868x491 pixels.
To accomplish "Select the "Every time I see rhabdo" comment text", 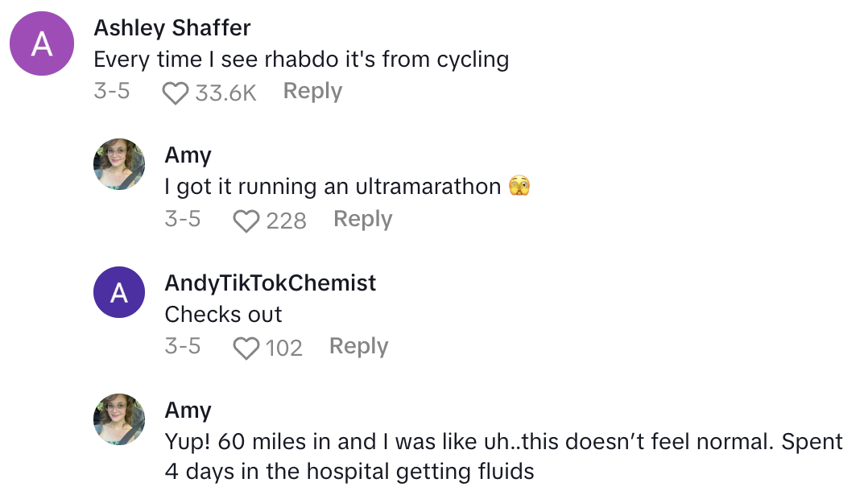I will click(x=301, y=60).
